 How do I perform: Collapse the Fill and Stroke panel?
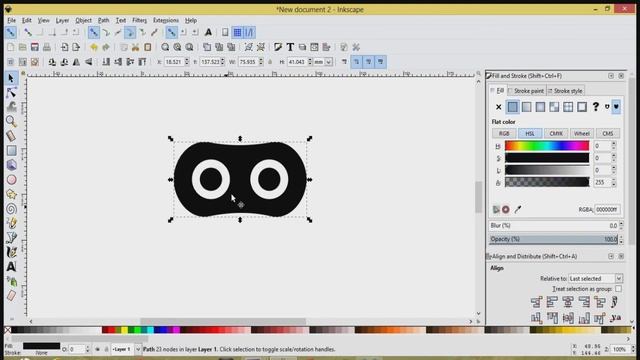point(611,76)
